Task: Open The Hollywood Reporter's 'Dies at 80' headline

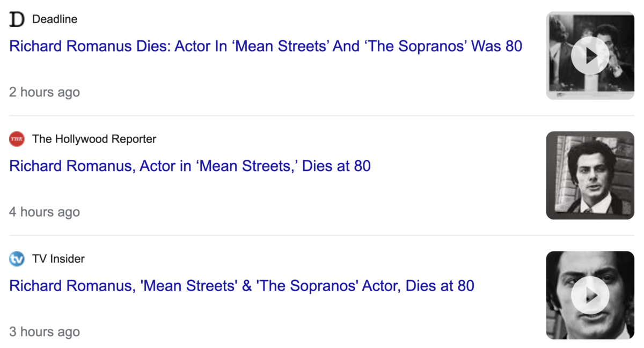Action: point(190,166)
